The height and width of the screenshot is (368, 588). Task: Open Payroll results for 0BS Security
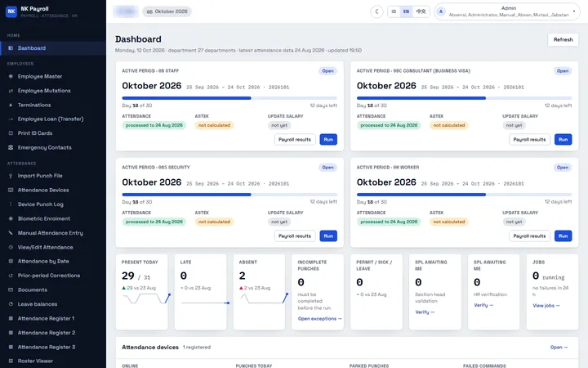[295, 236]
